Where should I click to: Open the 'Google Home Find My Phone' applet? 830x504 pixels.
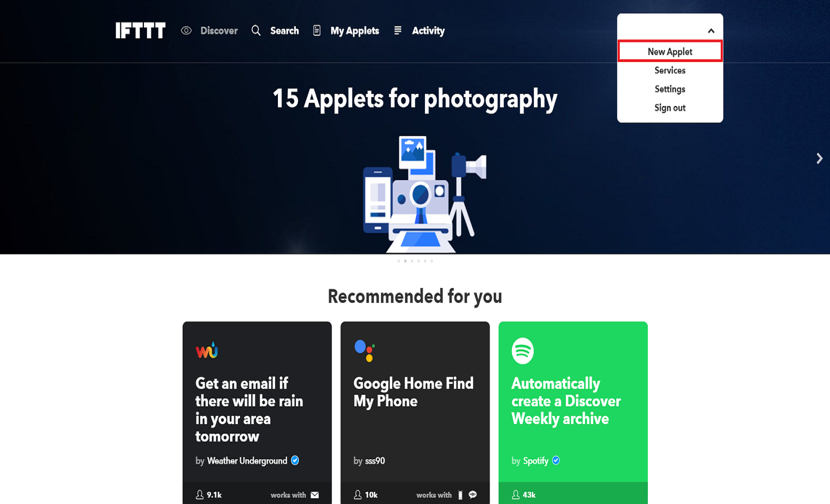413,392
